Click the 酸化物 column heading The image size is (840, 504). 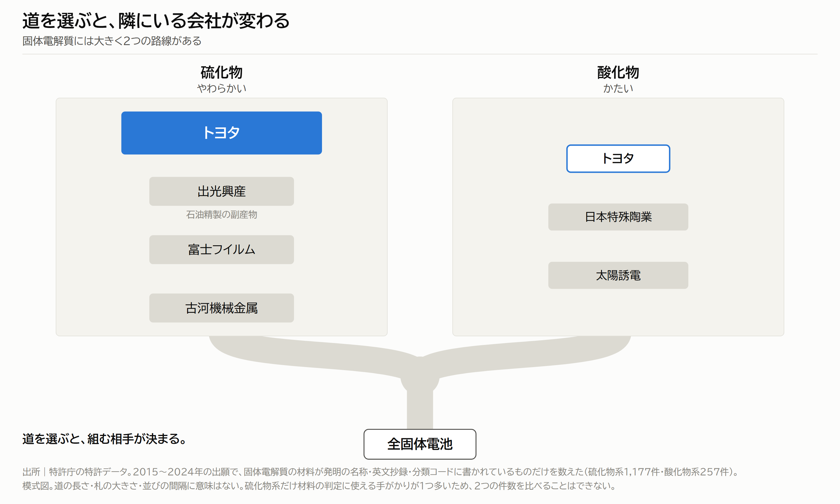[x=618, y=72]
